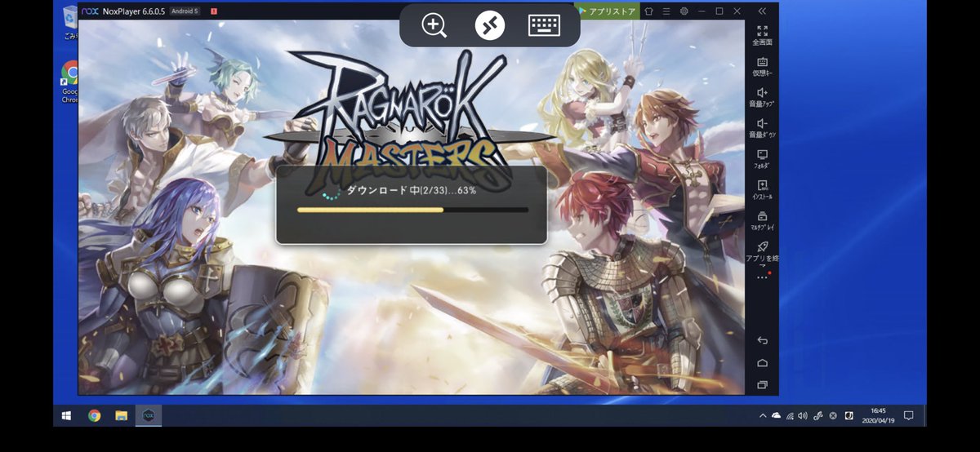
Task: Open File Explorer from the taskbar
Action: (x=121, y=415)
